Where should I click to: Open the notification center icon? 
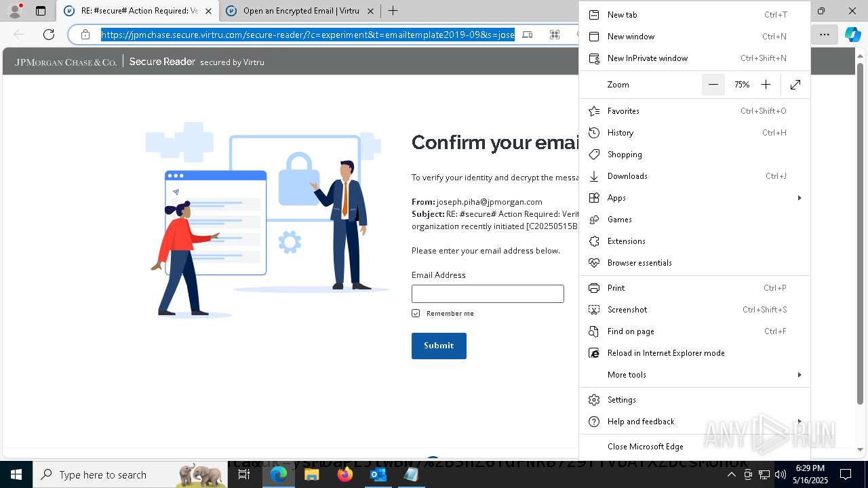(x=846, y=474)
